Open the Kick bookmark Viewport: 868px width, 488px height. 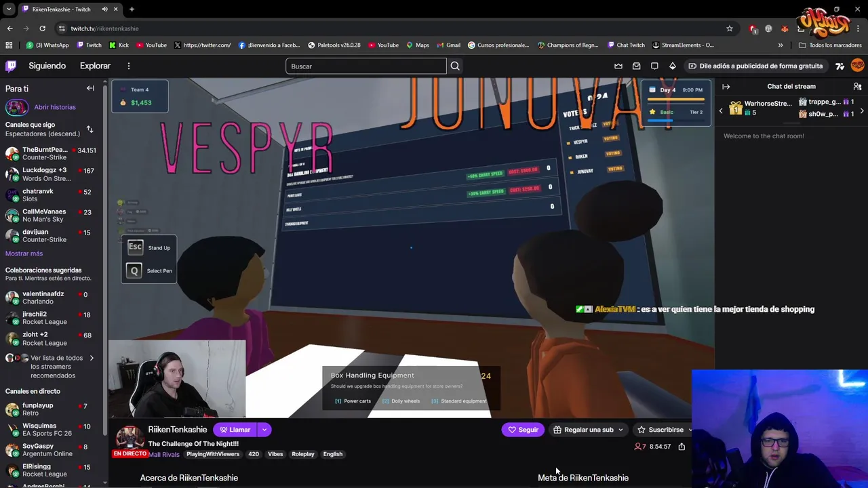click(119, 45)
